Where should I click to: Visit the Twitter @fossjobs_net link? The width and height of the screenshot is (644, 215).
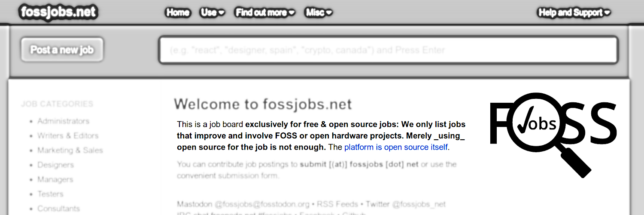coord(406,204)
